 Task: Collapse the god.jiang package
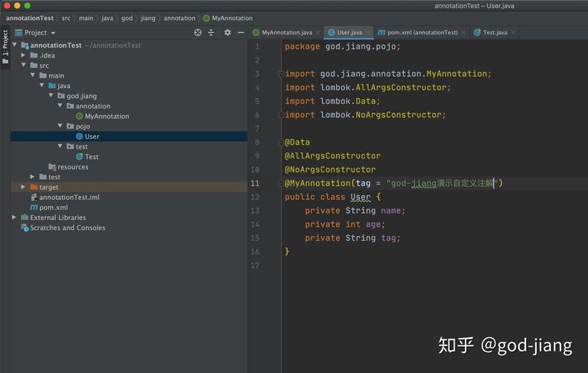pyautogui.click(x=51, y=95)
